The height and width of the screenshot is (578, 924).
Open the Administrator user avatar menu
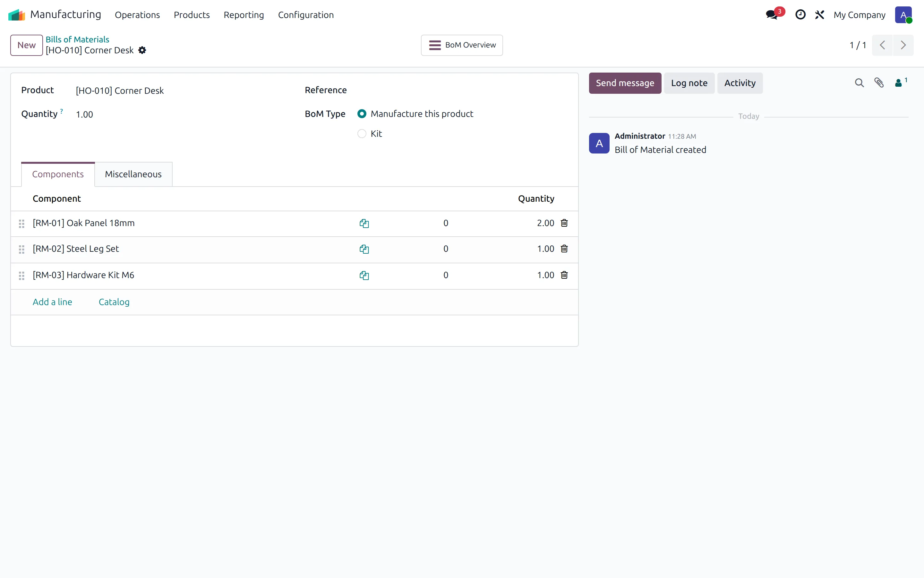coord(903,15)
